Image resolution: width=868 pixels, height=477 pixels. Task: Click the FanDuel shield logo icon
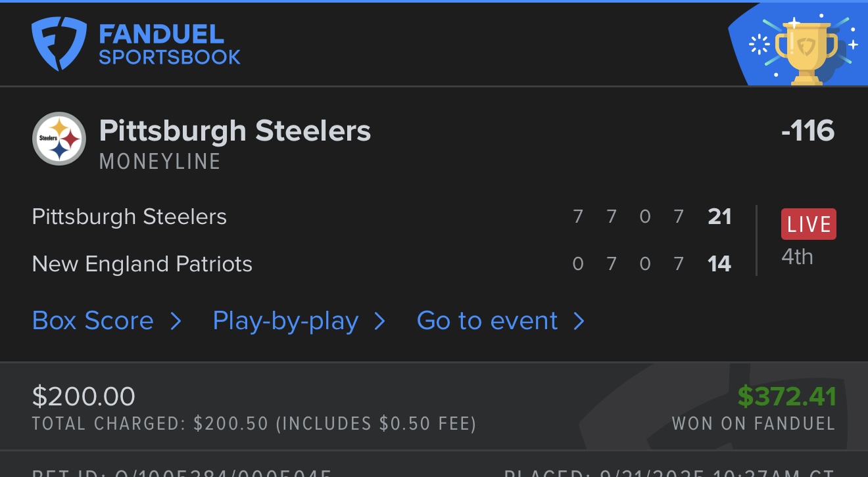tap(59, 43)
